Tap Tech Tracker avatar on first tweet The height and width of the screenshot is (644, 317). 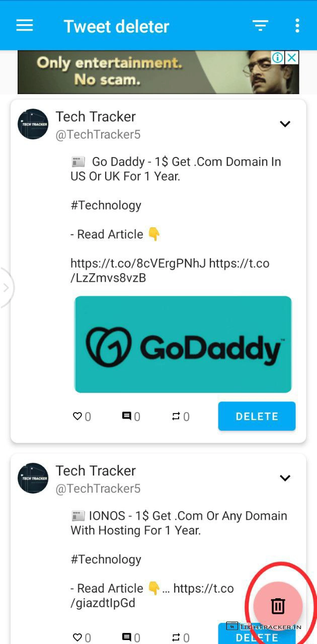click(33, 124)
